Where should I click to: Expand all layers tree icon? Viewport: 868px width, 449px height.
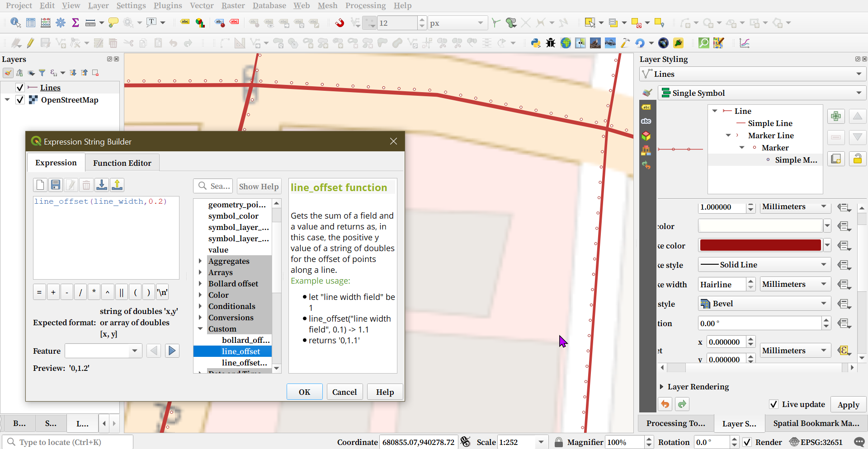click(x=73, y=73)
